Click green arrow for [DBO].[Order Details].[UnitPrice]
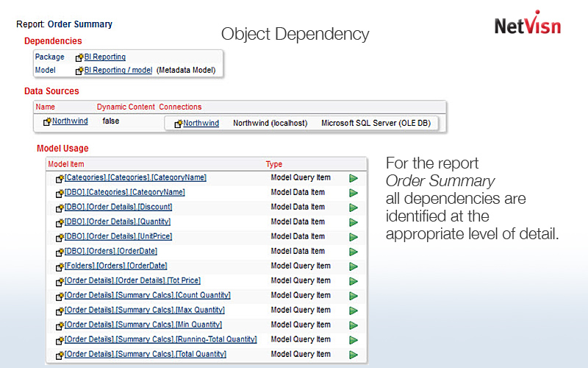 [x=354, y=237]
